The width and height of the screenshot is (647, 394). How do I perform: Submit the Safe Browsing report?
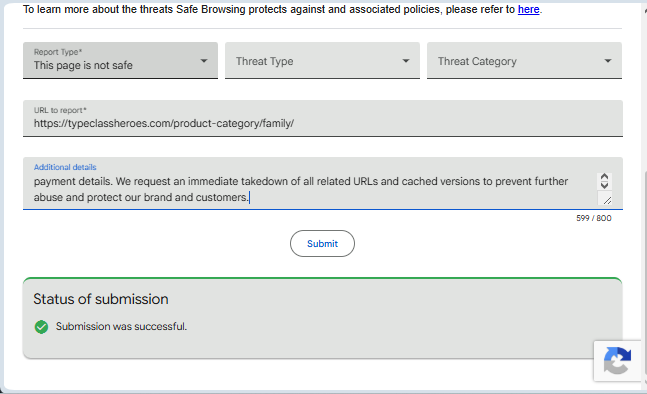tap(322, 243)
